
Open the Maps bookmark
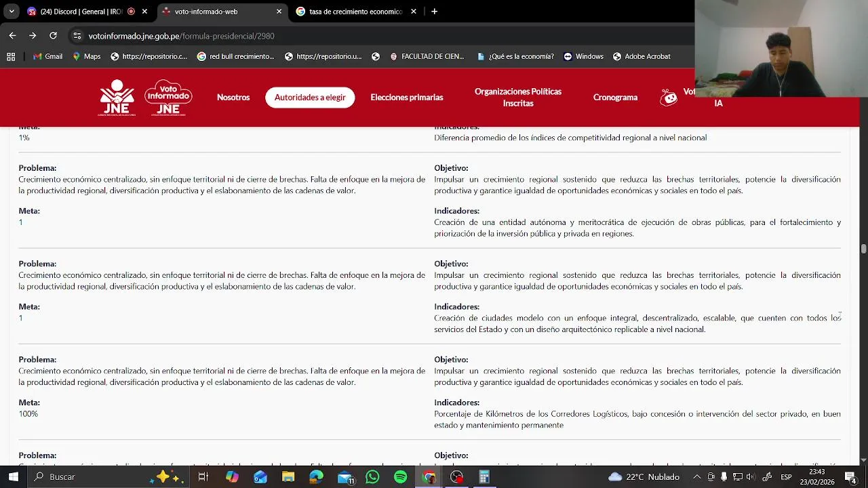pos(86,56)
